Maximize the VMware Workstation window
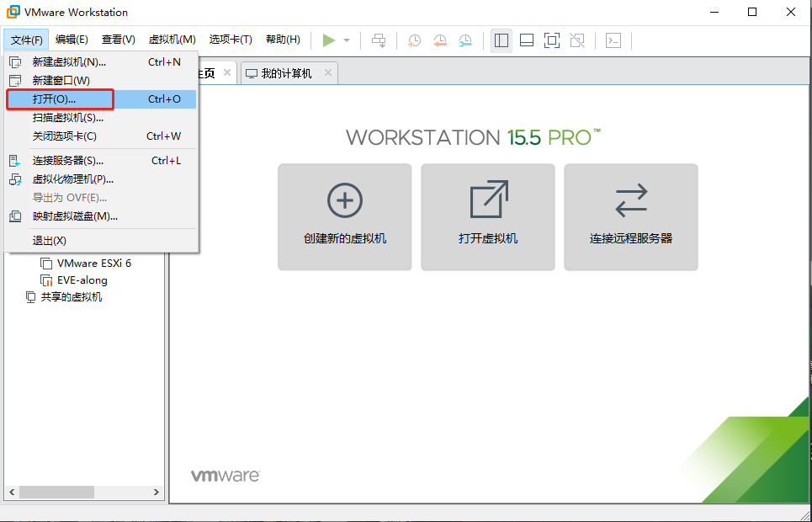 coord(752,12)
